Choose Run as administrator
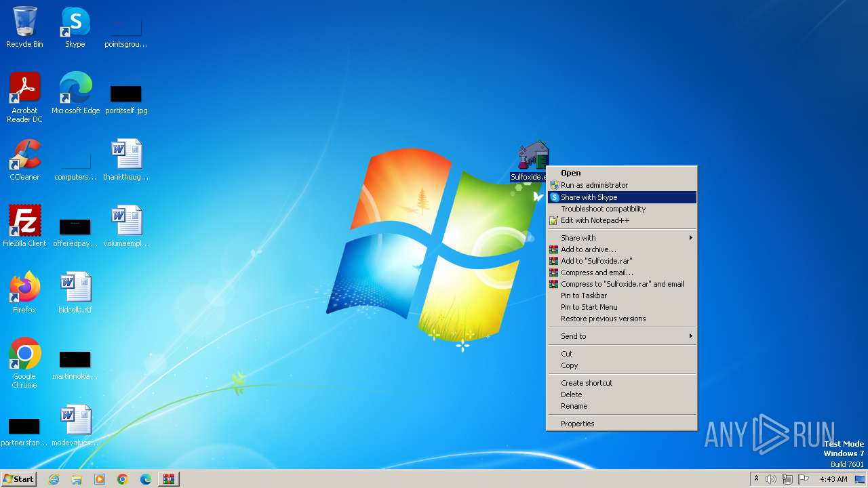 pyautogui.click(x=622, y=185)
